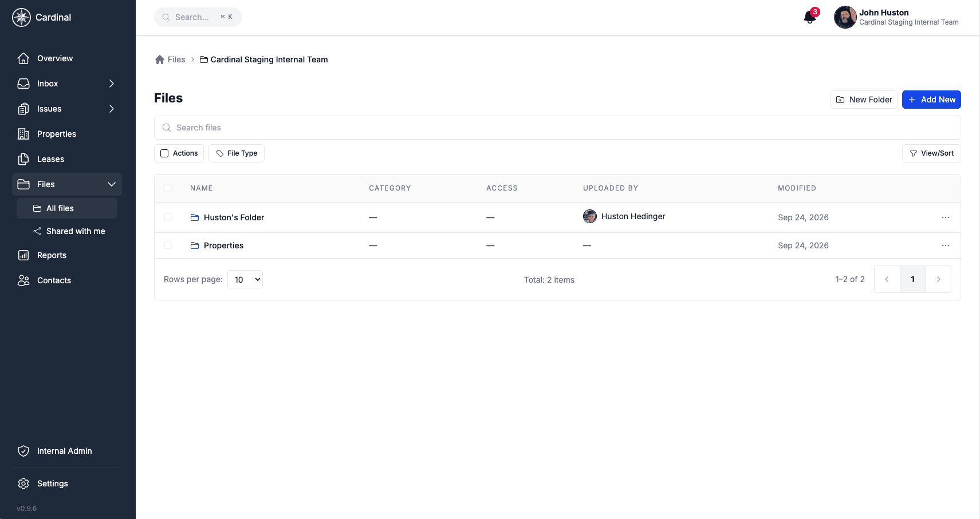Click page number 1 button
This screenshot has width=980, height=519.
(913, 279)
